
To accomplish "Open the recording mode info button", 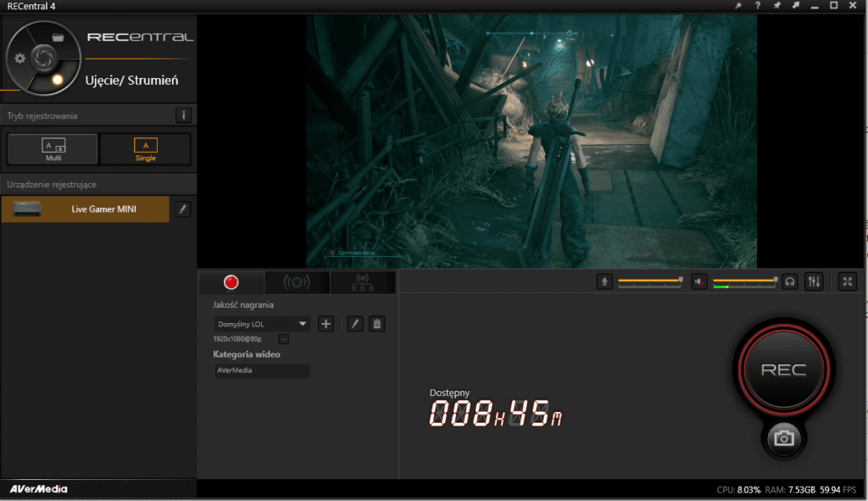I will [184, 115].
